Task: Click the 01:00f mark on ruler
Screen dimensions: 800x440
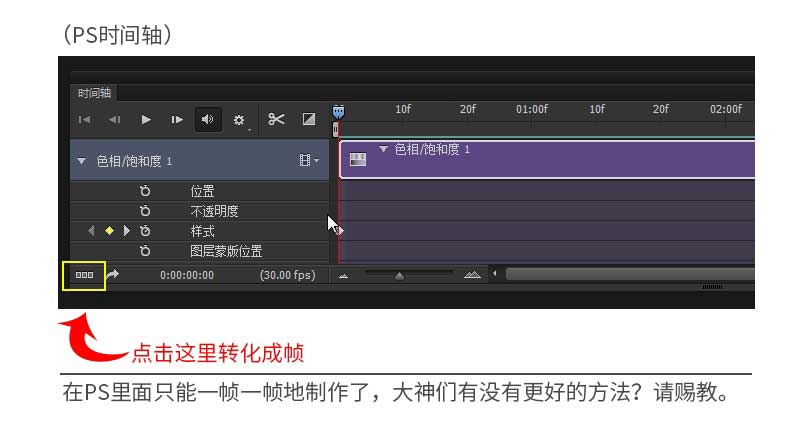Action: 532,109
